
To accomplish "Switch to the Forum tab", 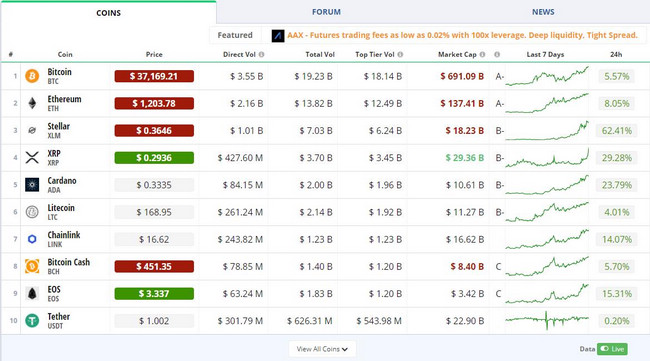I will coord(326,12).
